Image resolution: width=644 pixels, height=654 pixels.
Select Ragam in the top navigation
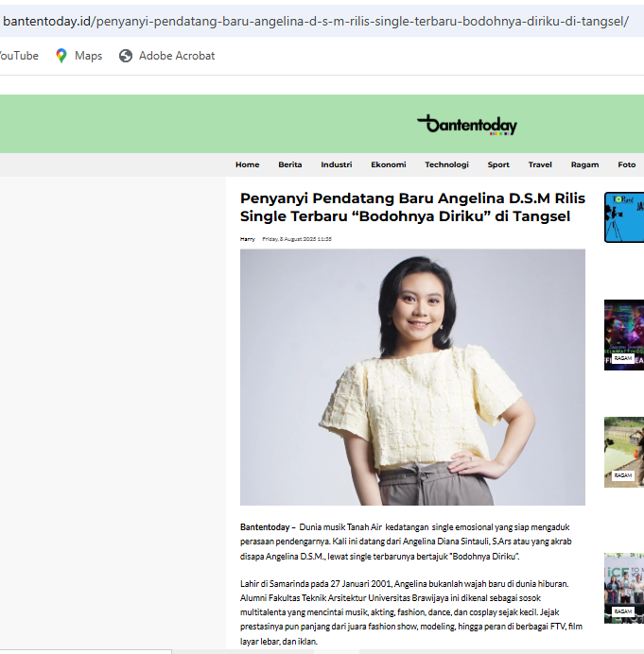pyautogui.click(x=584, y=164)
